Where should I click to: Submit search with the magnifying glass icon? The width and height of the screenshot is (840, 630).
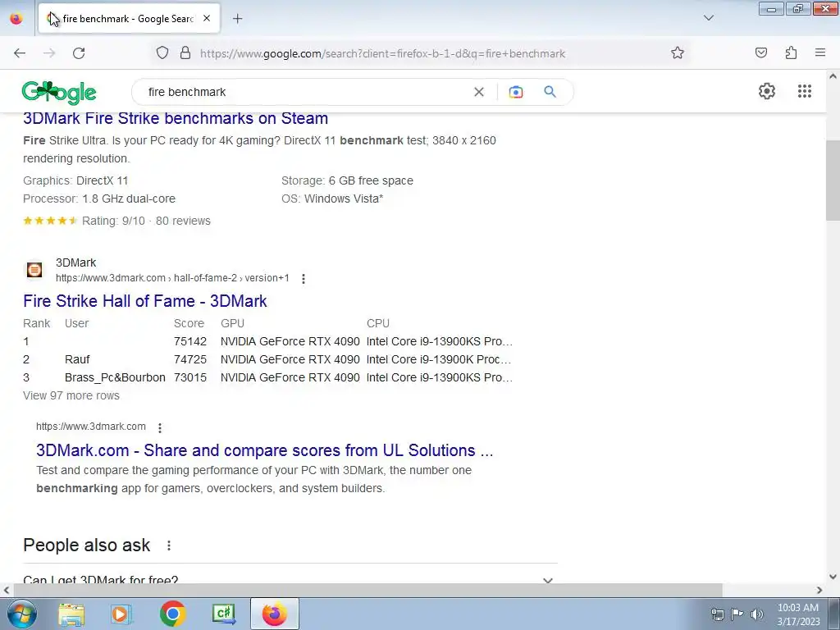pos(550,92)
